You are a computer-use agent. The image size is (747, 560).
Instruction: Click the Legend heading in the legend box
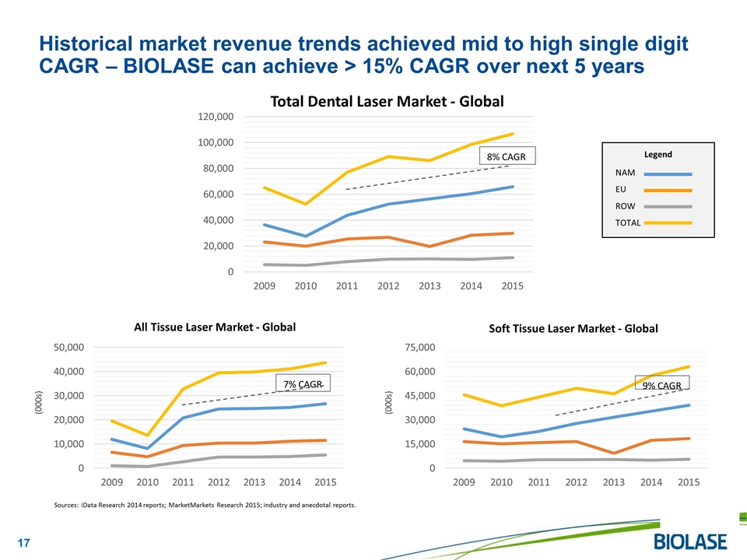coord(658,155)
